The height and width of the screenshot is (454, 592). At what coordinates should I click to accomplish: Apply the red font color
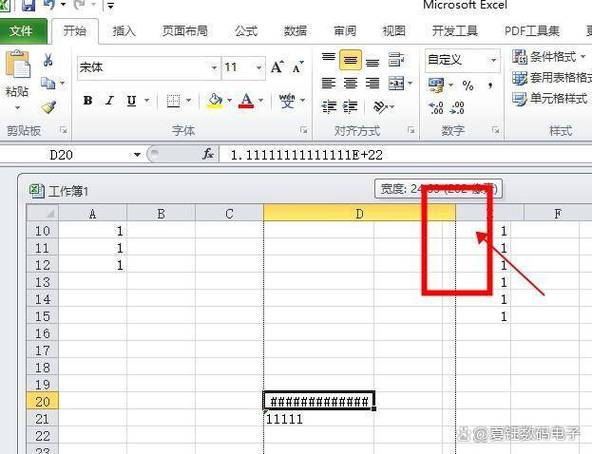pyautogui.click(x=246, y=100)
